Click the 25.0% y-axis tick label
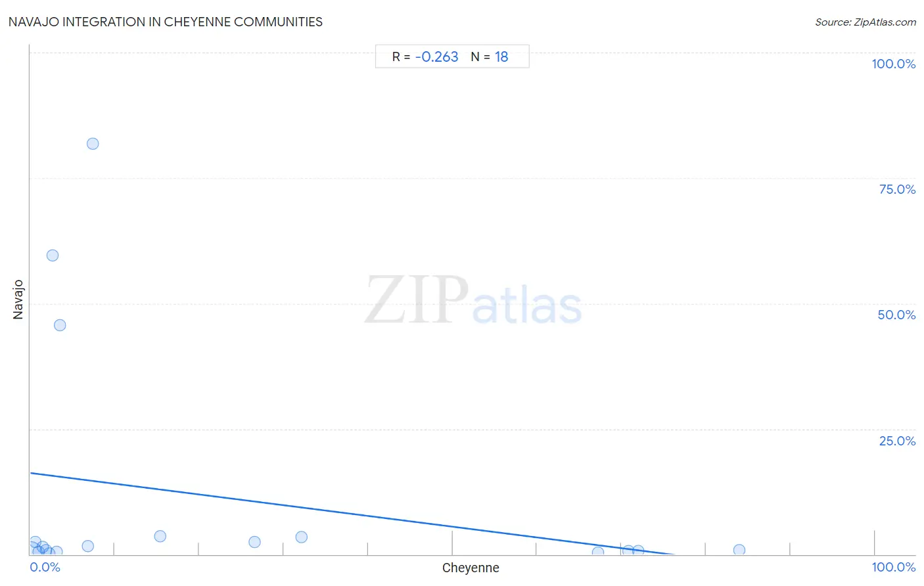Screen dimensions: 924x586 coord(897,441)
